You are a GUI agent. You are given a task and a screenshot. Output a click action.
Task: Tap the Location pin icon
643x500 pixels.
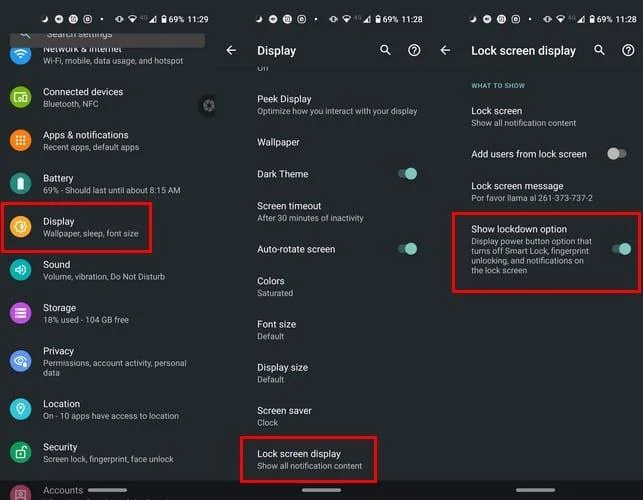pyautogui.click(x=21, y=409)
